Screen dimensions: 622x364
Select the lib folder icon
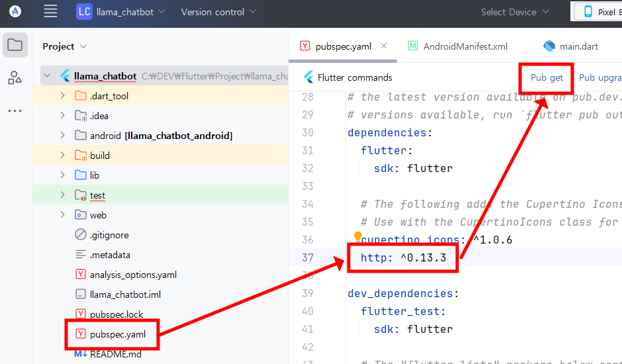(81, 175)
